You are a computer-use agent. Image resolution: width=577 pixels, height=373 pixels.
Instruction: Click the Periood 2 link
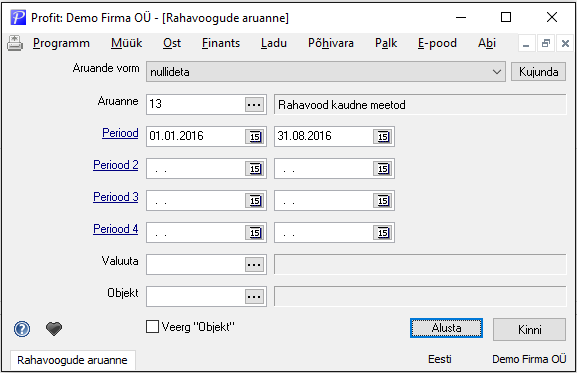coord(116,165)
